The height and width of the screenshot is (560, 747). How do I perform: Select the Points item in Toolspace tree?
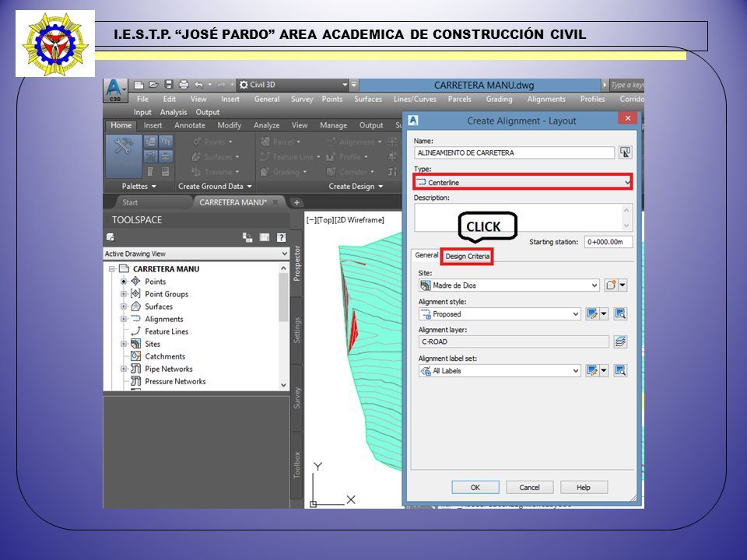[x=156, y=282]
